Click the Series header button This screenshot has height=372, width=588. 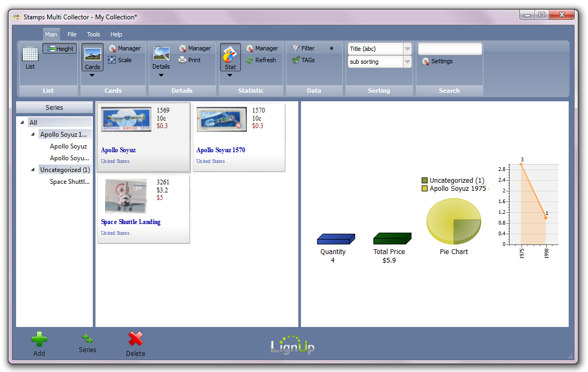[x=54, y=108]
